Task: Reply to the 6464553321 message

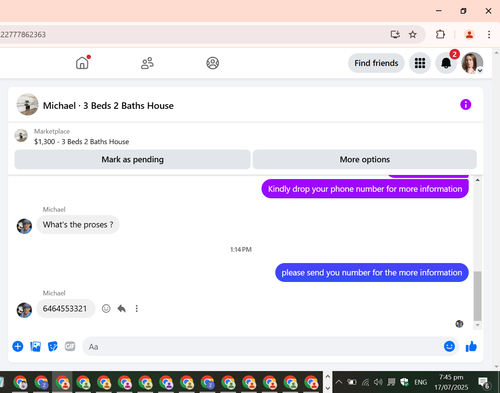Action: point(122,309)
